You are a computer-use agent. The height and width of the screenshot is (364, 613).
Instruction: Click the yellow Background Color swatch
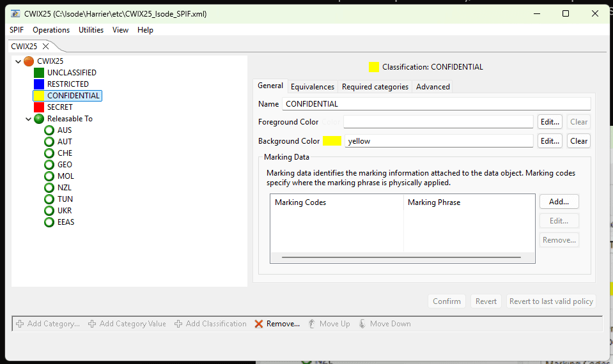tap(332, 141)
